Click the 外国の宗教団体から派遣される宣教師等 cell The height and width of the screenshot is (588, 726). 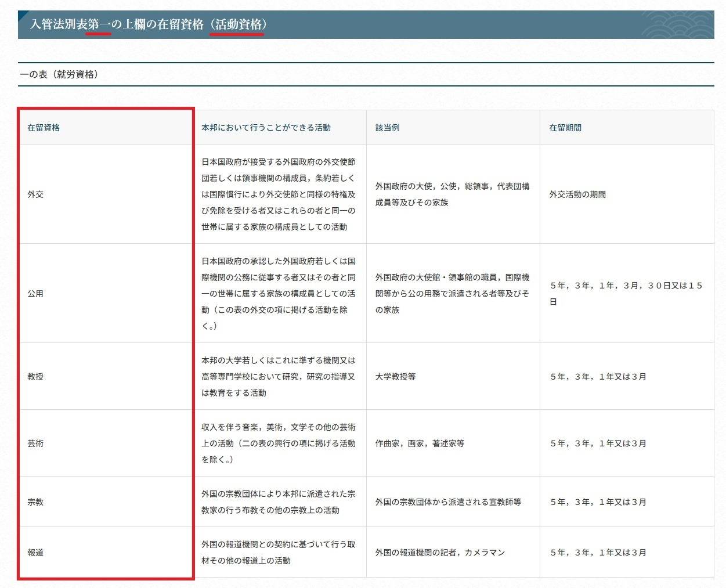pos(448,502)
